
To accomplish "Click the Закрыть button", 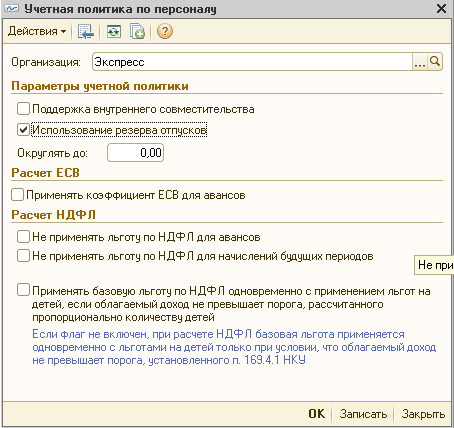I will (423, 414).
